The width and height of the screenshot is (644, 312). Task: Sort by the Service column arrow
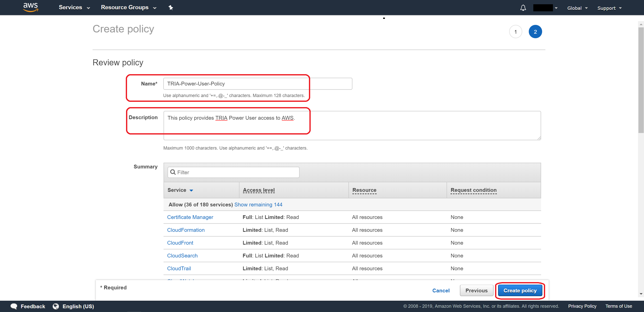click(x=191, y=190)
